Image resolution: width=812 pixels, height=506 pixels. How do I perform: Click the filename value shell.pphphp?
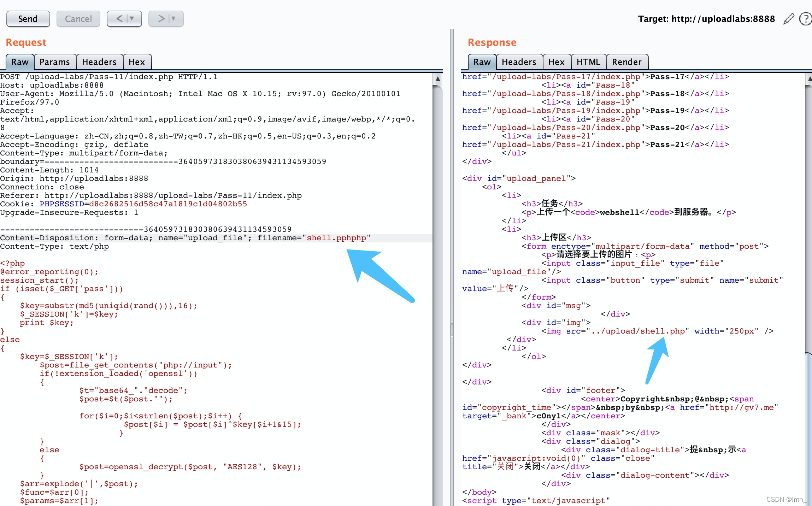pyautogui.click(x=336, y=238)
